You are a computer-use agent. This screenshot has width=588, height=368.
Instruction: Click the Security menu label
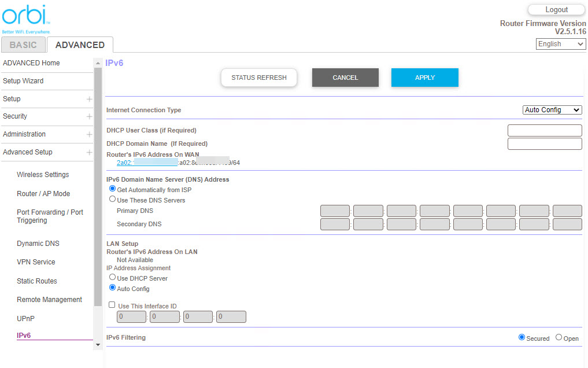pos(15,116)
